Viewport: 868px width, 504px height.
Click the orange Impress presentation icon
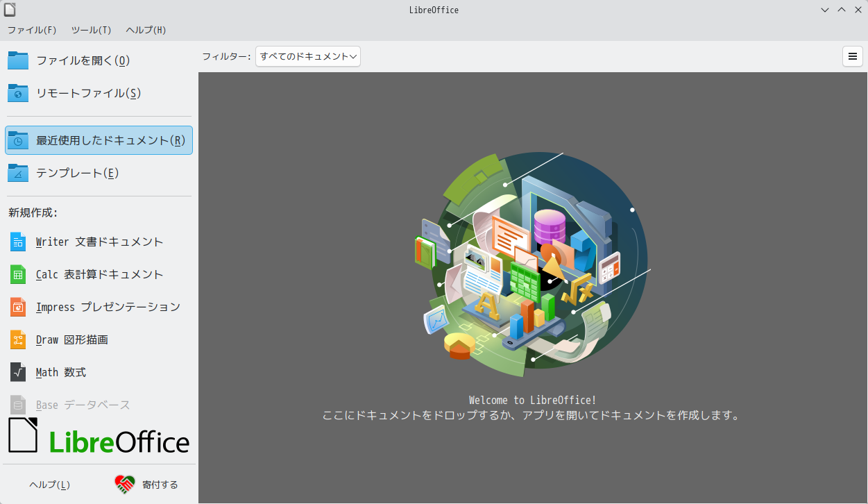click(18, 307)
